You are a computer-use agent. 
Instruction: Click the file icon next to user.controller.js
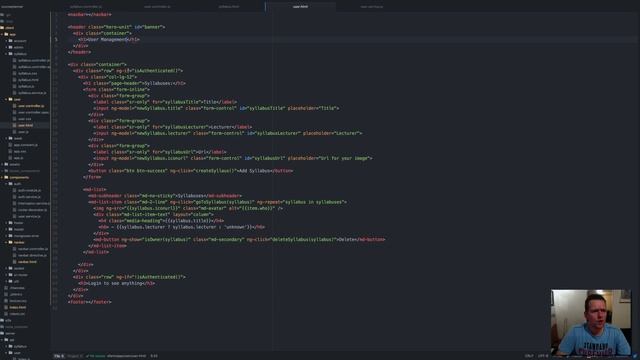pos(15,106)
